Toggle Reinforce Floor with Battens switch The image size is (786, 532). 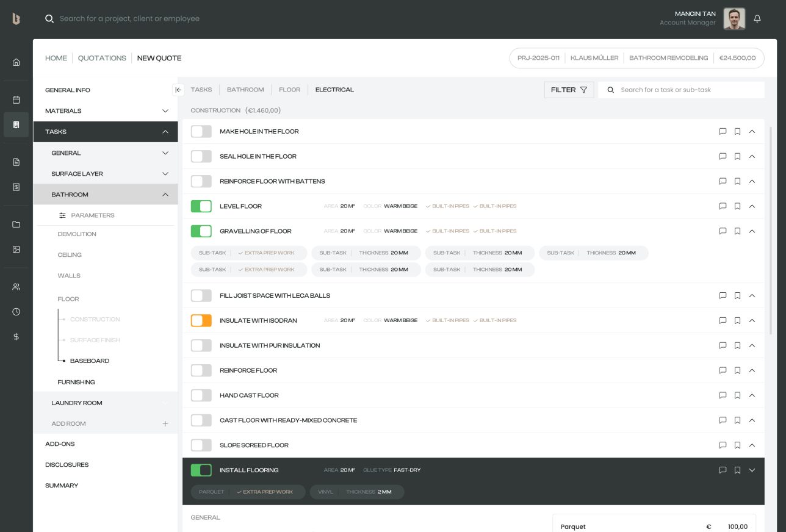pyautogui.click(x=201, y=181)
